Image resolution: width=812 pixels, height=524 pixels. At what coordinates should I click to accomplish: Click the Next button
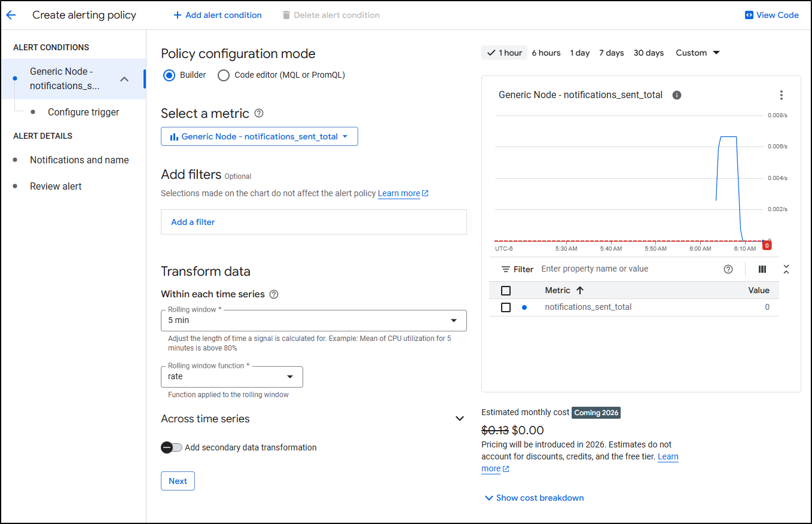(178, 481)
